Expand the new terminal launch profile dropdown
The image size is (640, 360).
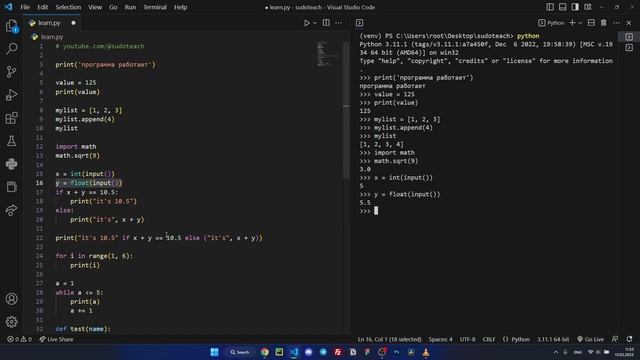580,23
